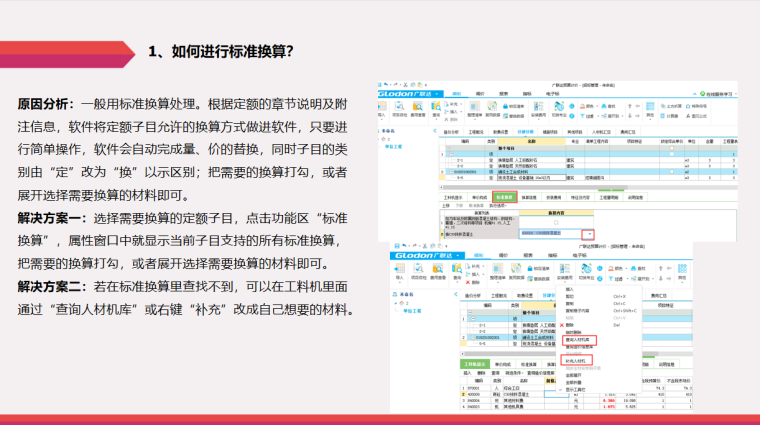760x425 pixels.
Task: Collapse left project tree panel in upper screenshot
Action: point(433,130)
